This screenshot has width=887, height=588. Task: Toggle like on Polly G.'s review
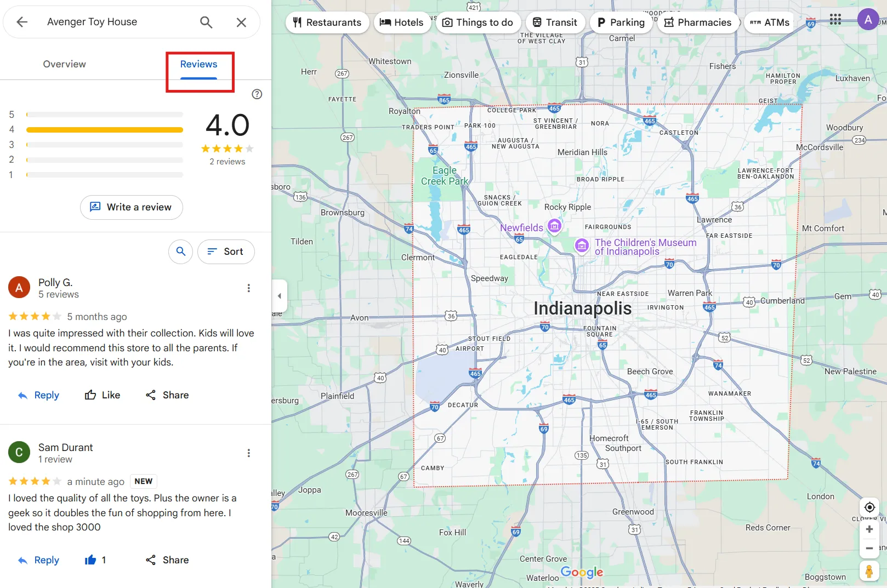point(103,395)
